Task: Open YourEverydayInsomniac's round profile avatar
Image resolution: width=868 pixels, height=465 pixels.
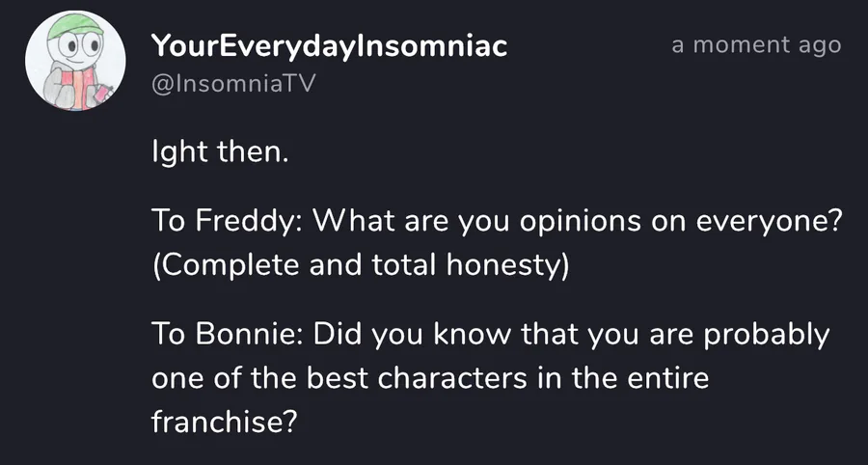Action: [x=75, y=61]
